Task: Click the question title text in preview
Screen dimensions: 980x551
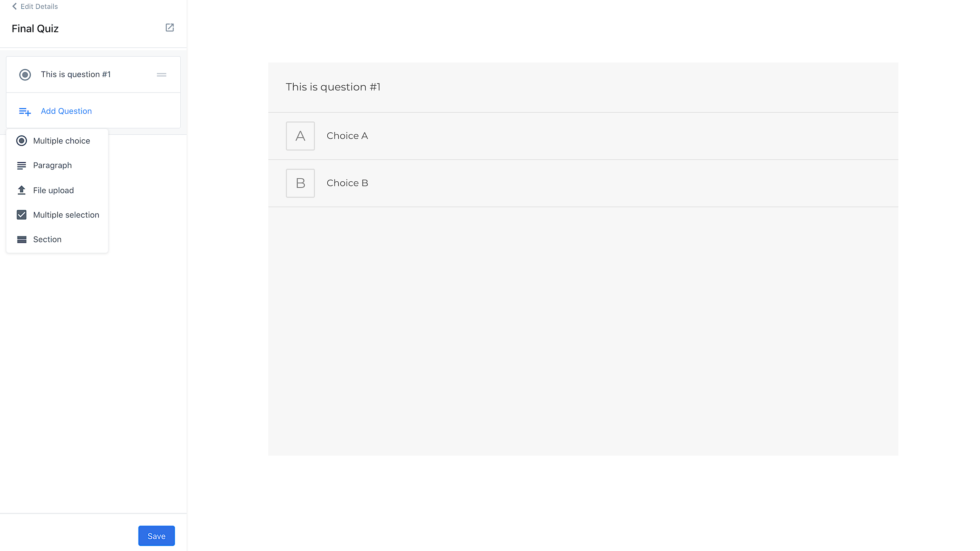Action: [333, 87]
